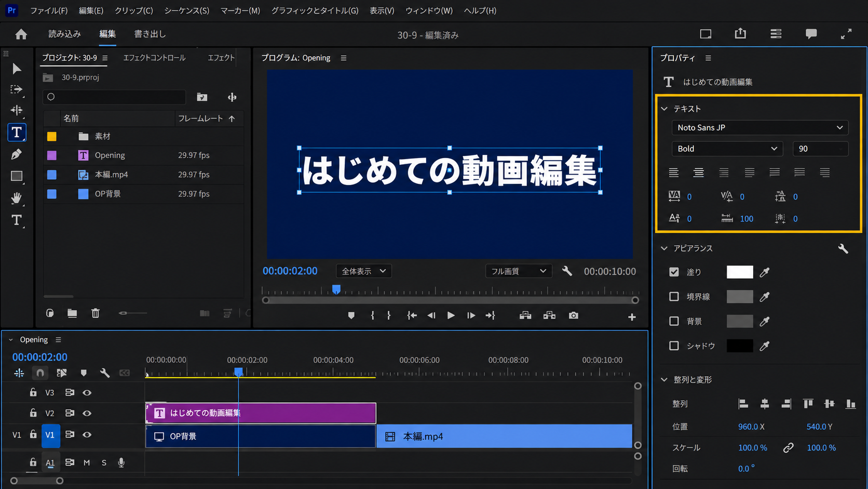The width and height of the screenshot is (868, 489).
Task: Select the 本編.mp4 clip in the timeline
Action: click(504, 436)
